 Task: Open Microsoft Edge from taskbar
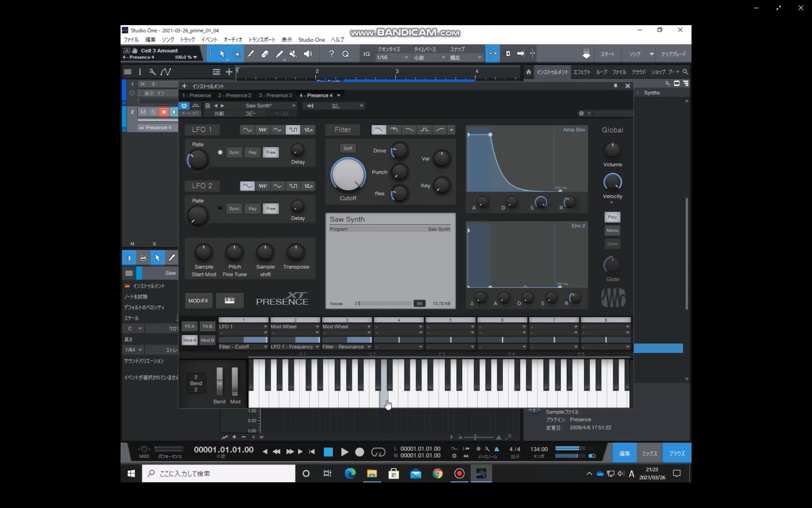point(350,474)
